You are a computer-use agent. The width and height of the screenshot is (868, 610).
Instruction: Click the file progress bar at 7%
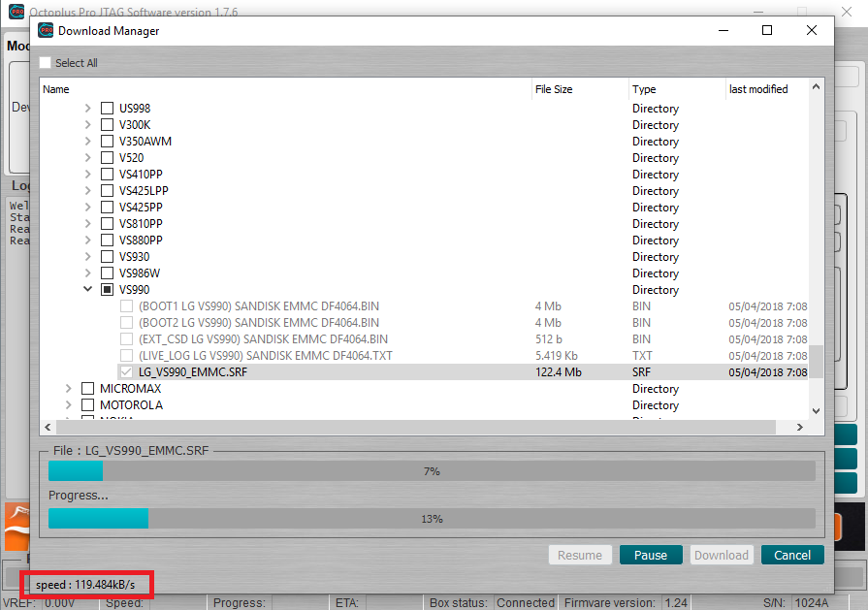coord(432,471)
